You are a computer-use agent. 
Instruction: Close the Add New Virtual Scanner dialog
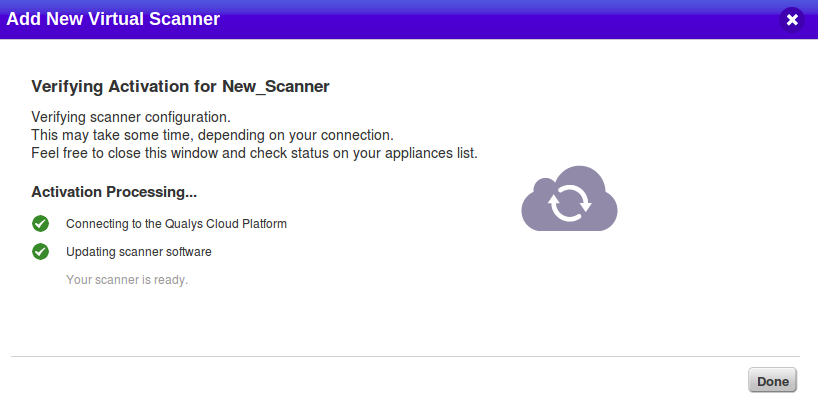point(792,20)
